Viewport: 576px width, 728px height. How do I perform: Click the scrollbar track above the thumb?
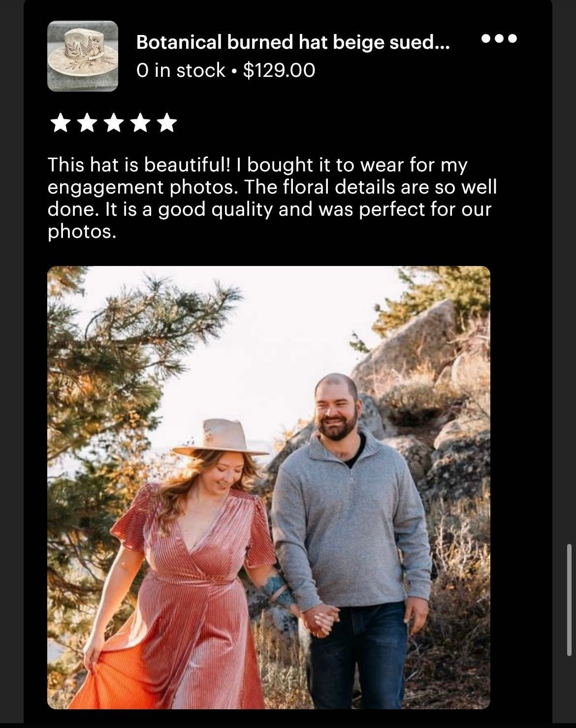point(570,271)
